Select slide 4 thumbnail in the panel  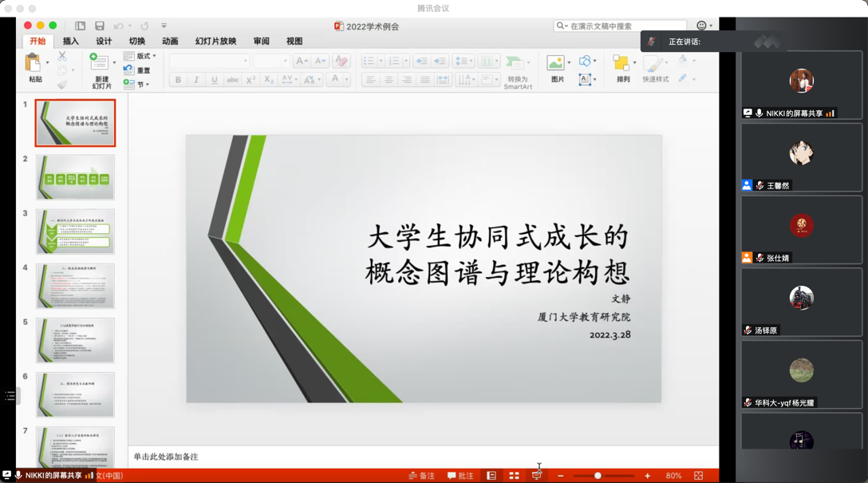click(75, 286)
